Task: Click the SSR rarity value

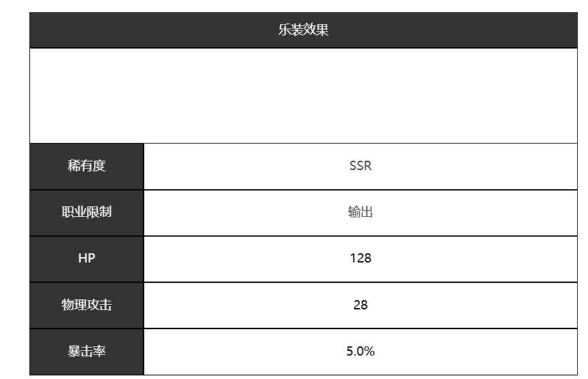Action: pyautogui.click(x=360, y=166)
